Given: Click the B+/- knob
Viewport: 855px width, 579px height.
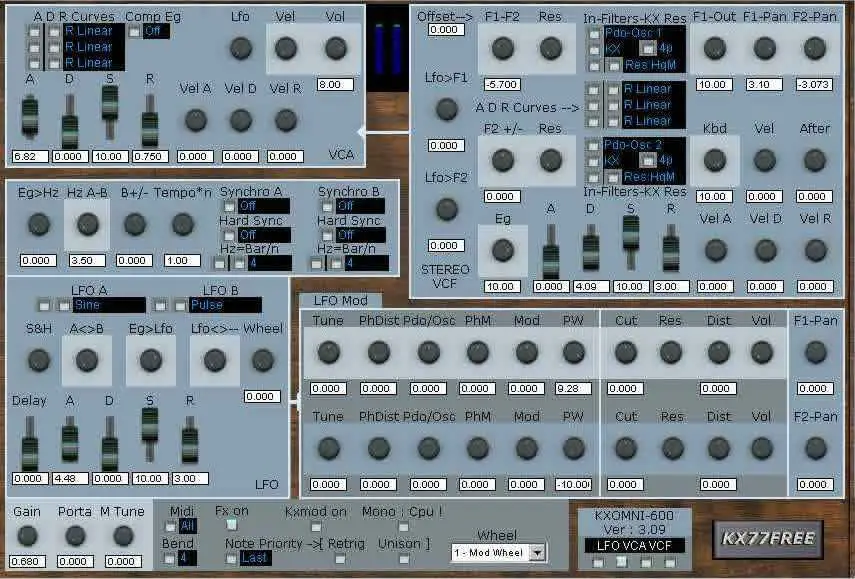Looking at the screenshot, I should click(x=135, y=224).
